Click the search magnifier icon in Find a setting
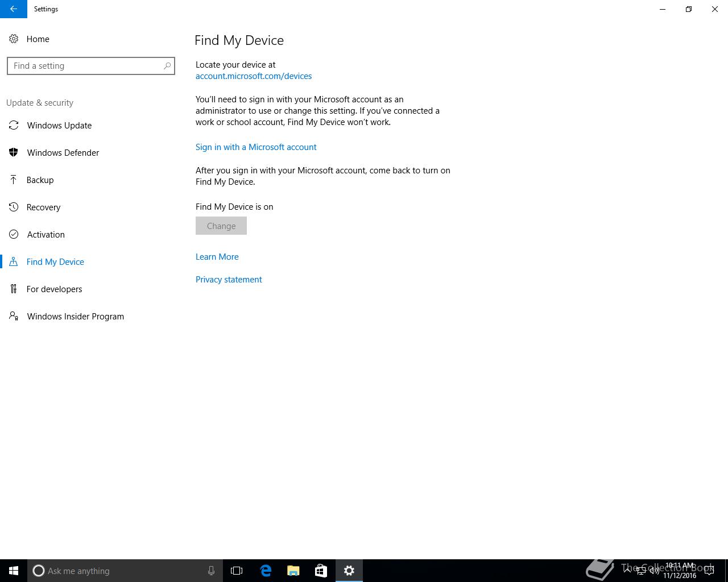 pos(167,66)
